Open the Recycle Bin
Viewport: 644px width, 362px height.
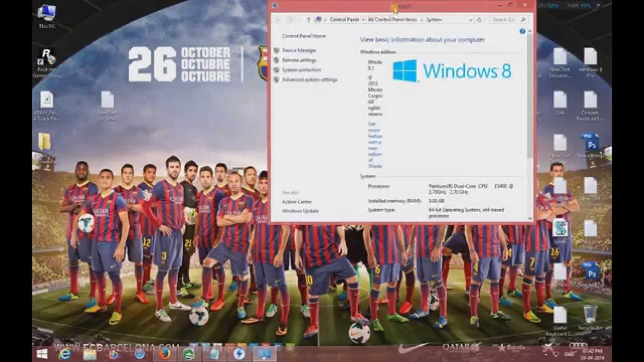pyautogui.click(x=590, y=318)
